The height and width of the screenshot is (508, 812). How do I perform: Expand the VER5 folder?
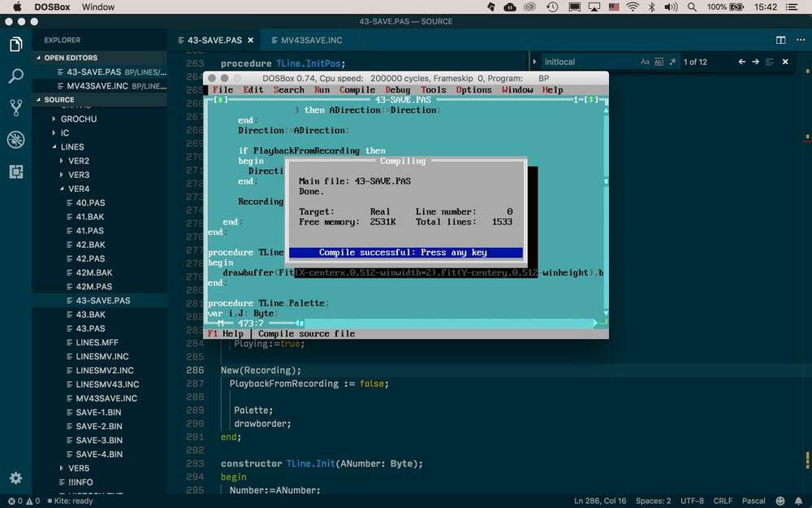click(x=100, y=468)
